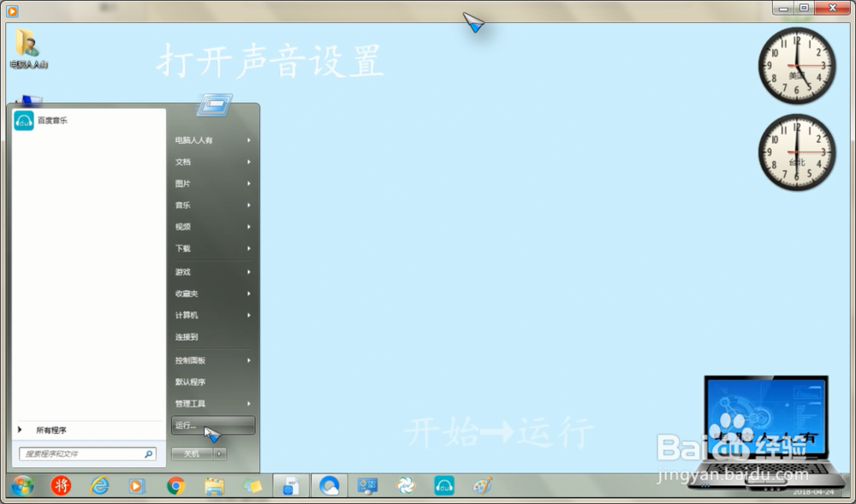Open shutdown options arrow next to 关机

pos(219,454)
